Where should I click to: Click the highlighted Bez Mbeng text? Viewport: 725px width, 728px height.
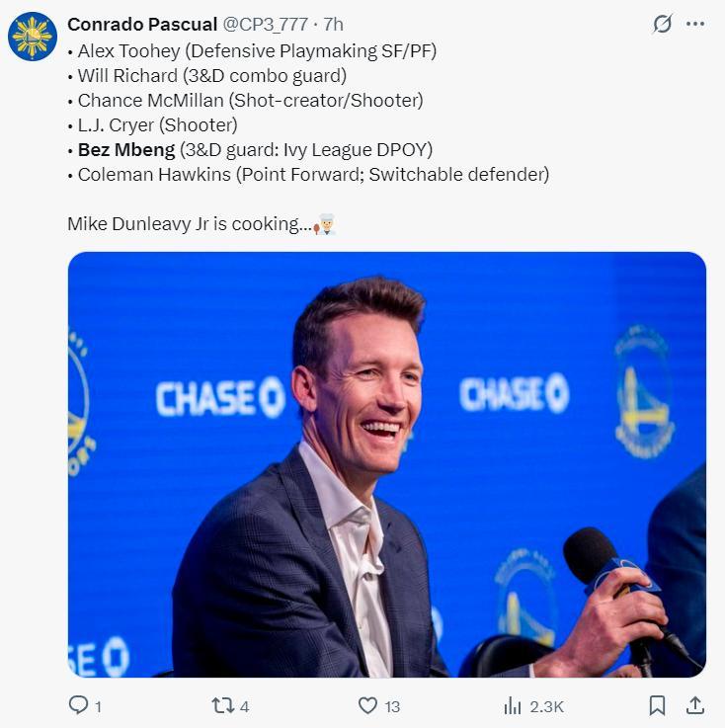(x=126, y=150)
